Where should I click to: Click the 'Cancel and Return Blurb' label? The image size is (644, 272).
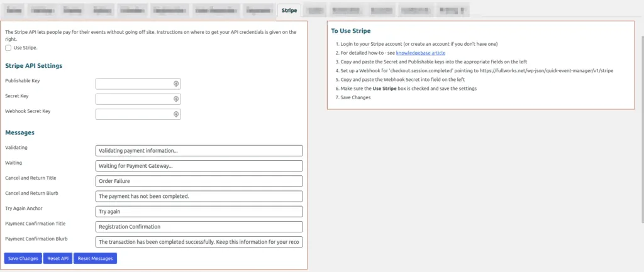pyautogui.click(x=31, y=193)
